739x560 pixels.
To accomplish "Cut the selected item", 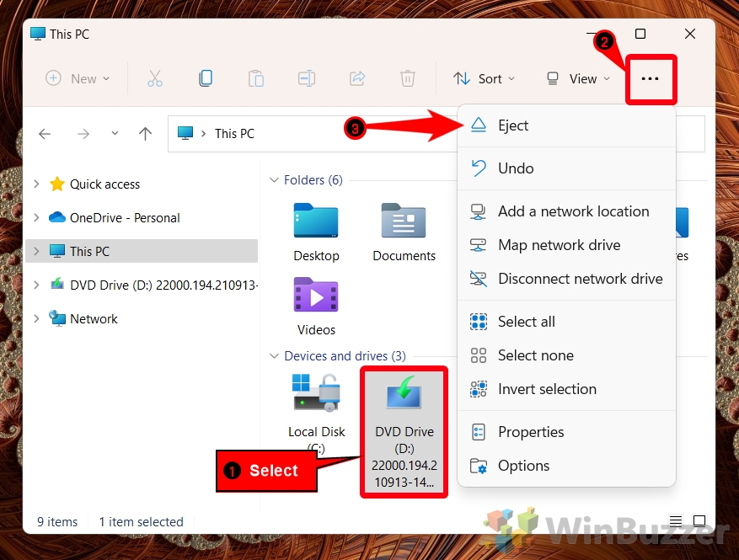I will [155, 77].
